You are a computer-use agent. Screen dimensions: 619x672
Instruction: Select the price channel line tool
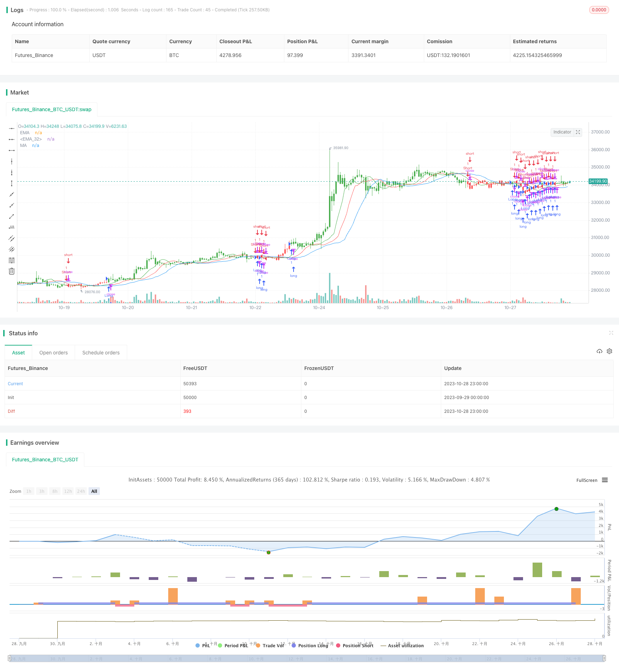click(12, 238)
